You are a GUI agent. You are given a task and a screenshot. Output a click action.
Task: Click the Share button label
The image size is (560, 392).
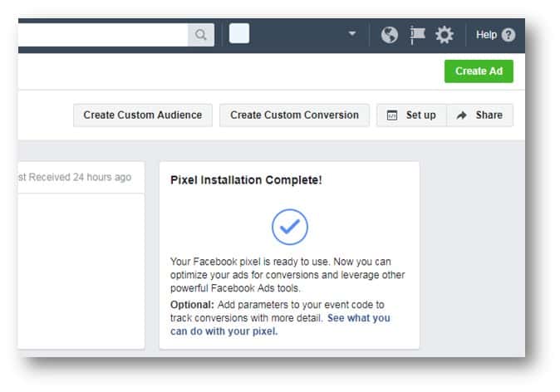489,115
